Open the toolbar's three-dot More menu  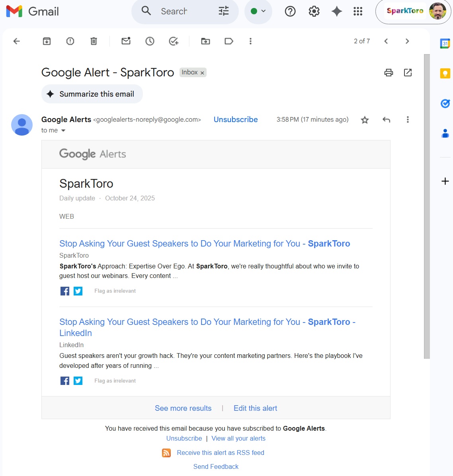[x=251, y=41]
